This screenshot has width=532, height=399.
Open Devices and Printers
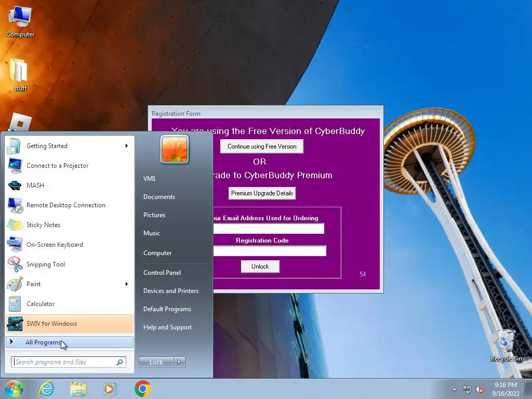pos(171,291)
